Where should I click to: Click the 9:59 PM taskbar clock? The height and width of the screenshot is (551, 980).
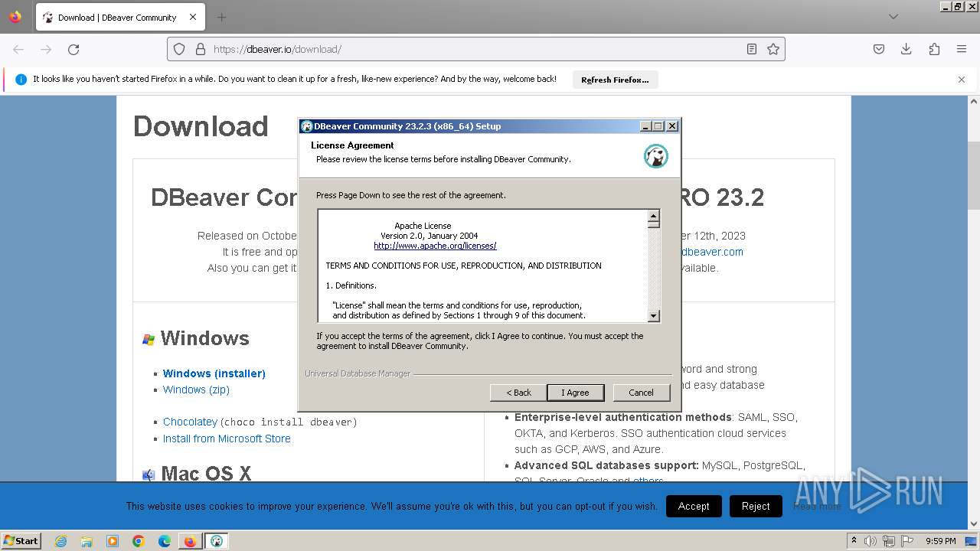click(940, 541)
